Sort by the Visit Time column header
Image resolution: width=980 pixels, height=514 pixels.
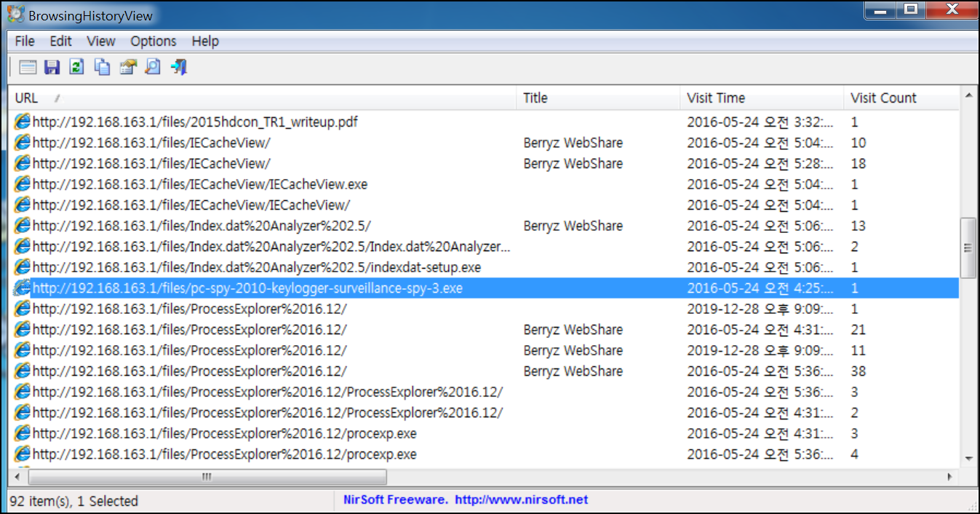pyautogui.click(x=762, y=98)
